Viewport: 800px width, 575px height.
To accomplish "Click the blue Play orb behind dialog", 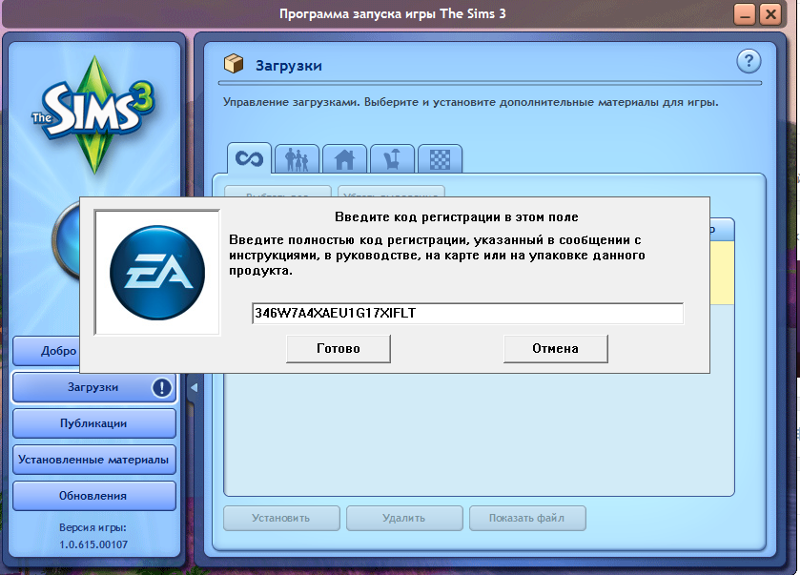I will pyautogui.click(x=65, y=240).
